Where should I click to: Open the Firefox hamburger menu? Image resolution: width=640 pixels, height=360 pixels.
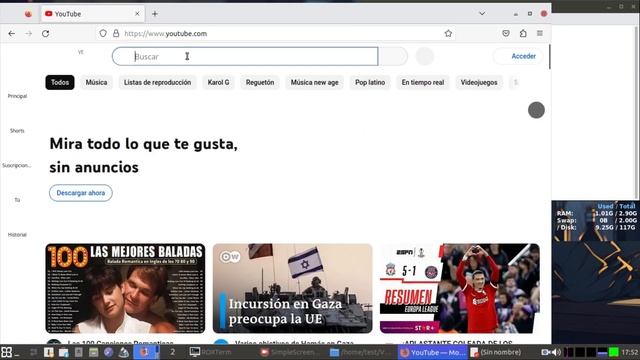(x=540, y=33)
